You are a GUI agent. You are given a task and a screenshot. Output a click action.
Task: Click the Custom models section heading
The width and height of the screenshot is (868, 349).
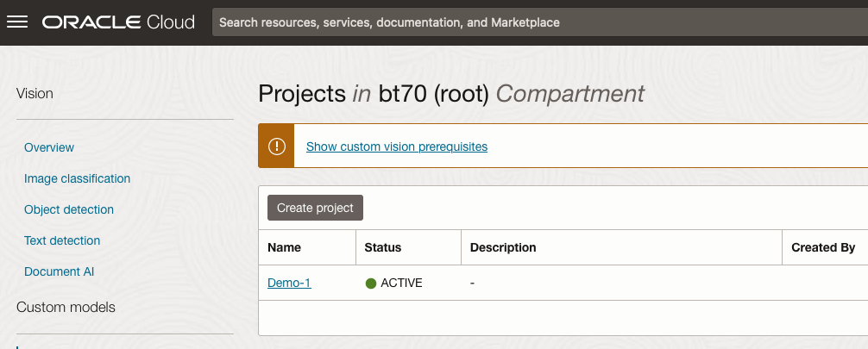pyautogui.click(x=66, y=307)
